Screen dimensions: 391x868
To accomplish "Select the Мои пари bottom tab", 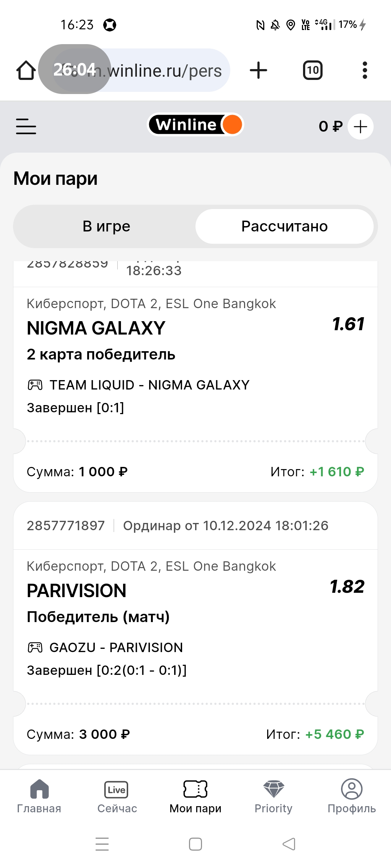I will [195, 796].
